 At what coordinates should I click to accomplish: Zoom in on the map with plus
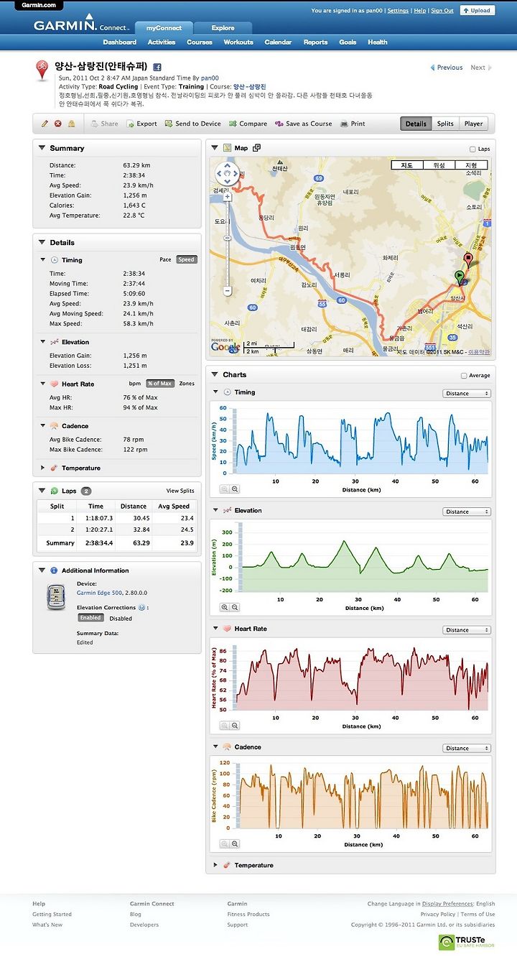[227, 195]
